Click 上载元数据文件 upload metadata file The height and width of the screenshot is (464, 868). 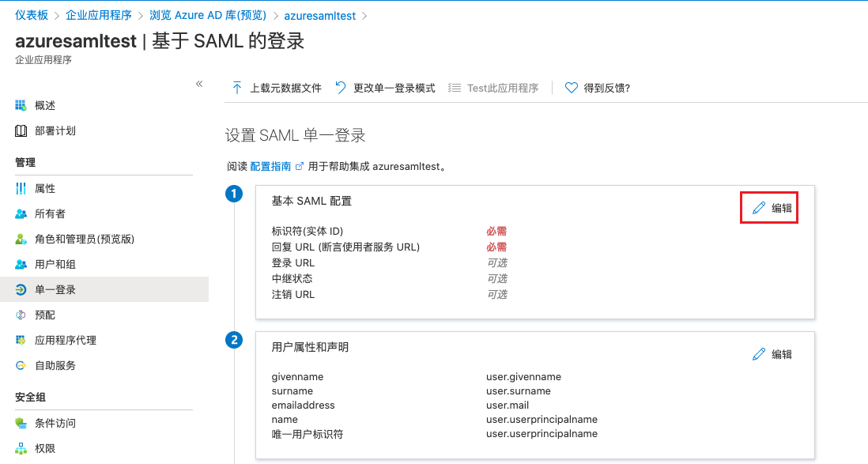277,89
